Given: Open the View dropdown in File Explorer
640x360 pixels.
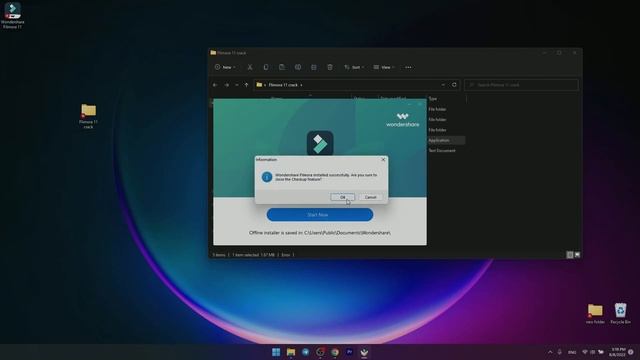Looking at the screenshot, I should point(384,67).
